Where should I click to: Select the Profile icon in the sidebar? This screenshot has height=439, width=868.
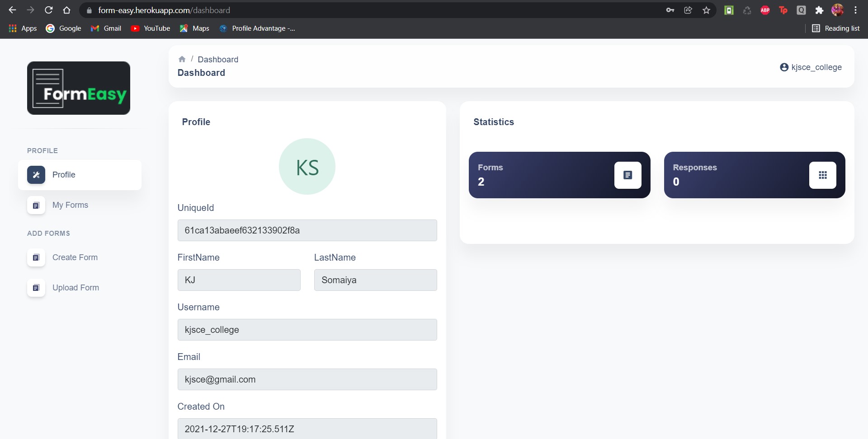(x=36, y=175)
